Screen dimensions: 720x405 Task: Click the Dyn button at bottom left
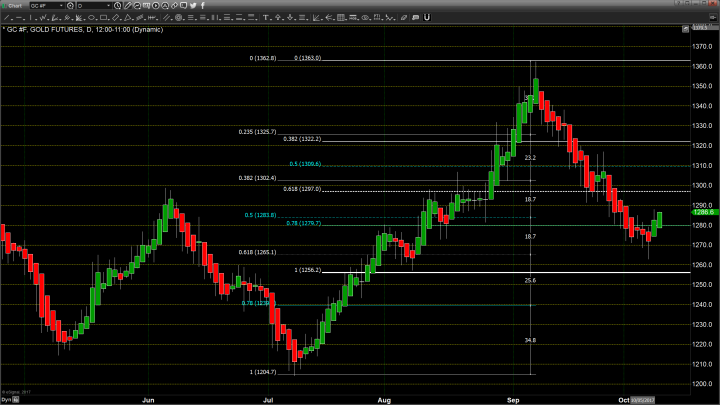(x=6, y=397)
